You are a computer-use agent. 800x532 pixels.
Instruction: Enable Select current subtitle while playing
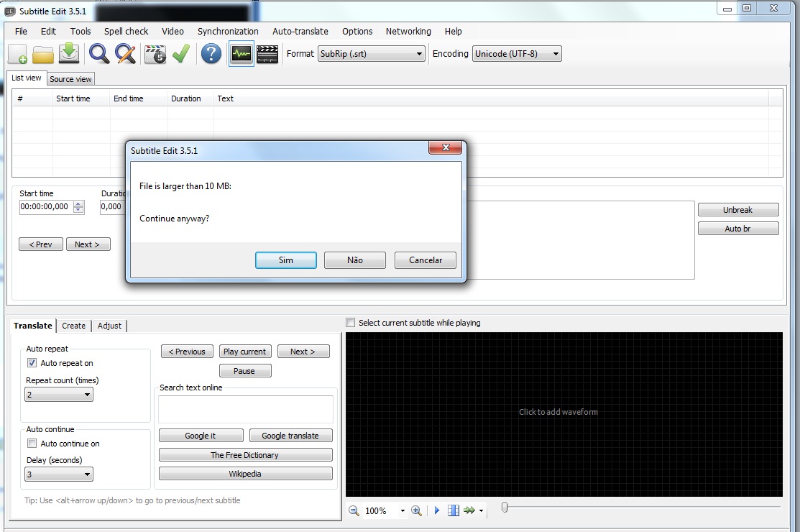(x=350, y=322)
